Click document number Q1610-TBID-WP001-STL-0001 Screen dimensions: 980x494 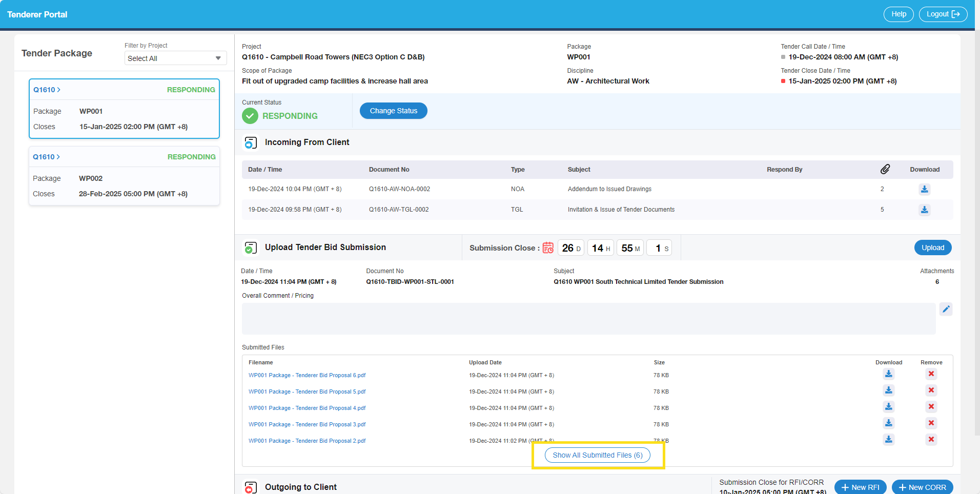410,282
